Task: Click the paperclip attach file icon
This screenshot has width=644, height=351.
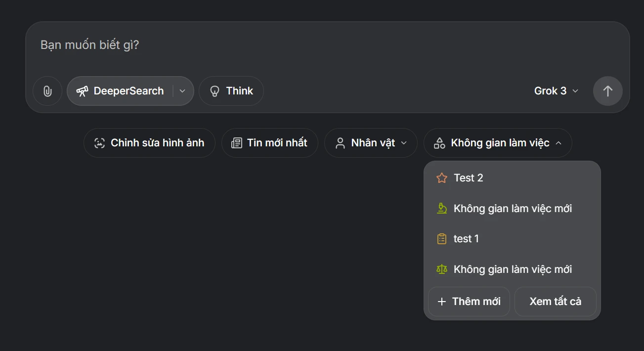Action: click(47, 91)
